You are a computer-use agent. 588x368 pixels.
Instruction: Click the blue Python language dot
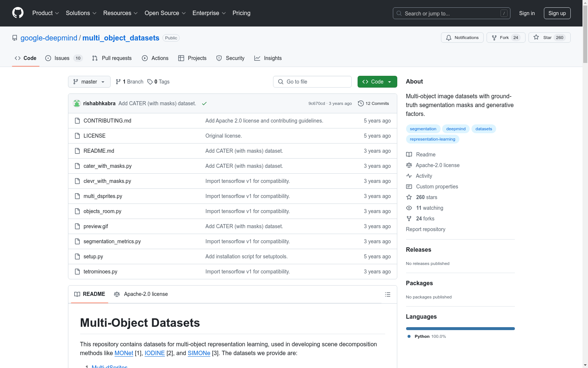click(x=409, y=336)
